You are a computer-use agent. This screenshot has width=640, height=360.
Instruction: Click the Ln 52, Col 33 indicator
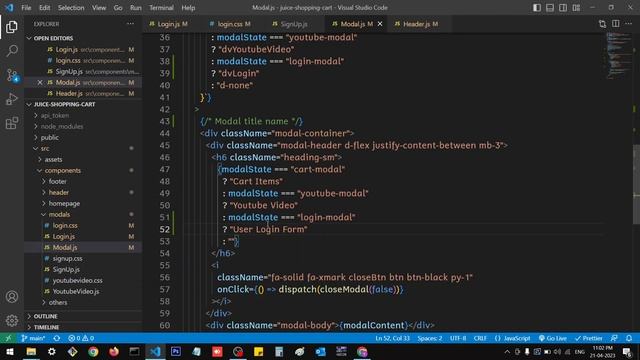(392, 338)
